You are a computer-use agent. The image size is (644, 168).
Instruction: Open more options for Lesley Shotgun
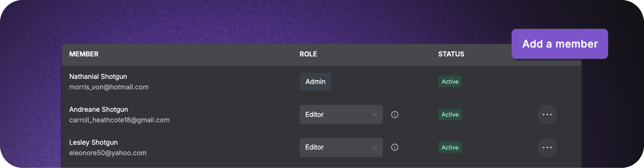click(x=547, y=147)
